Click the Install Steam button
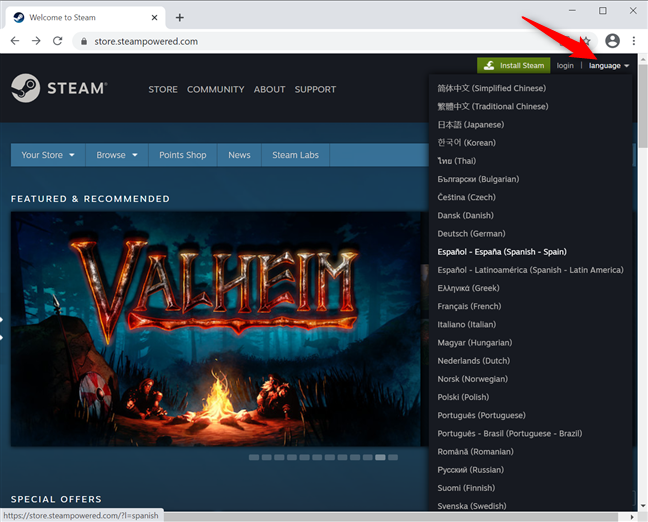The width and height of the screenshot is (648, 522). point(513,65)
